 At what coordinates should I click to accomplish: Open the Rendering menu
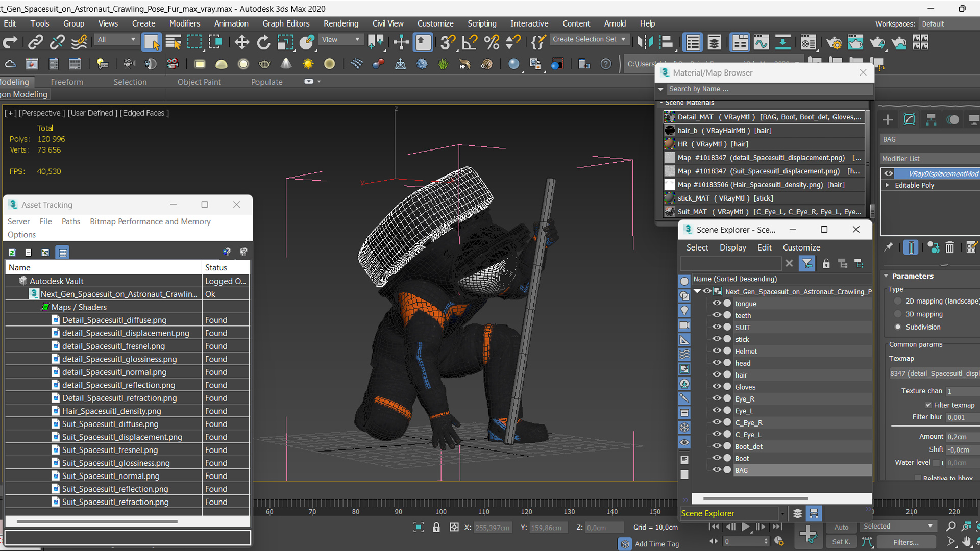(340, 23)
